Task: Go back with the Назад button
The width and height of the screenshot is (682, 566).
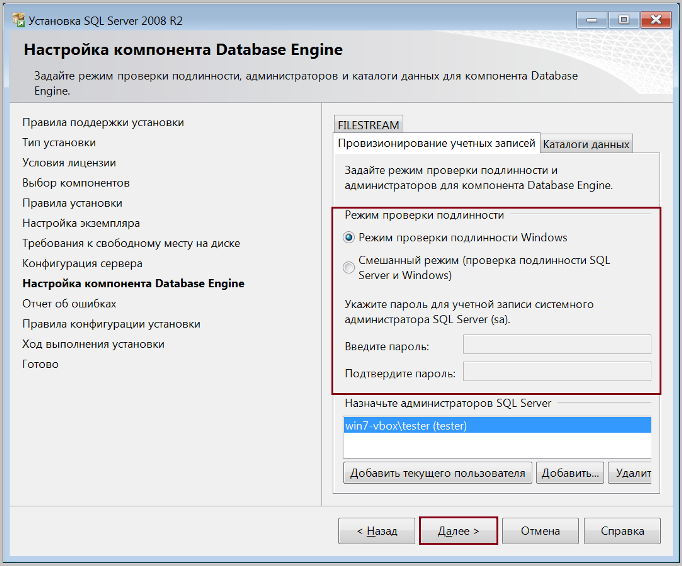Action: 377,531
